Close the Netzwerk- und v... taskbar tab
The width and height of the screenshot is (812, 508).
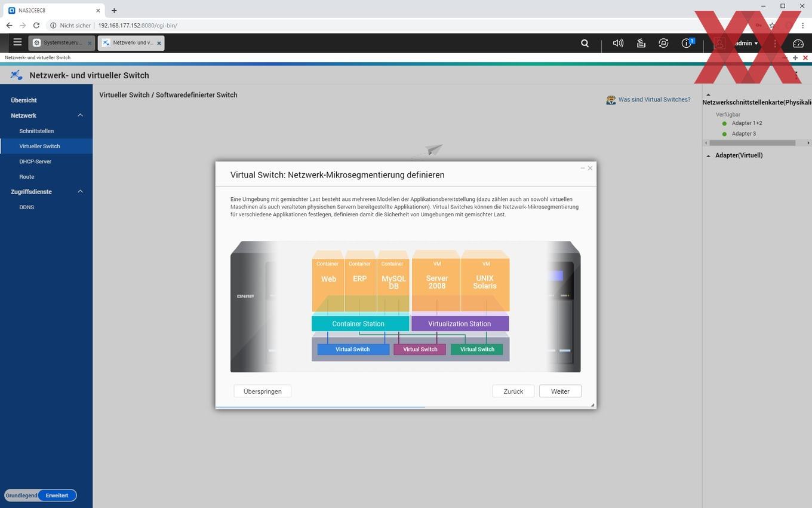click(x=159, y=43)
